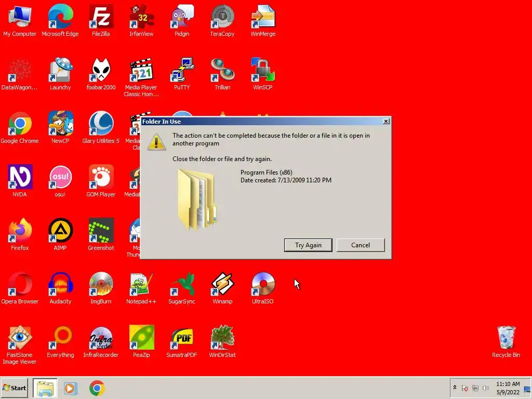The height and width of the screenshot is (399, 532).
Task: Click the GOM Player shortcut
Action: [101, 181]
